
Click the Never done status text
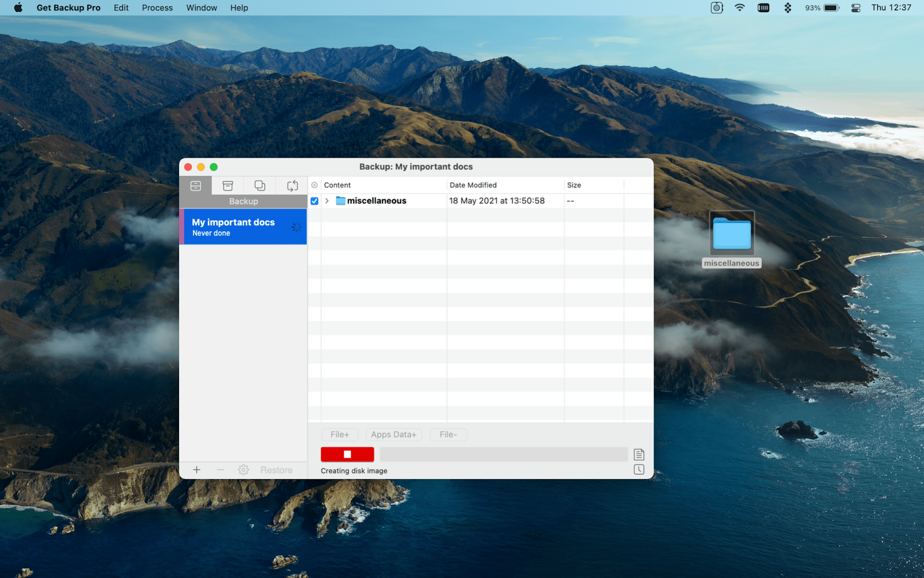(211, 234)
